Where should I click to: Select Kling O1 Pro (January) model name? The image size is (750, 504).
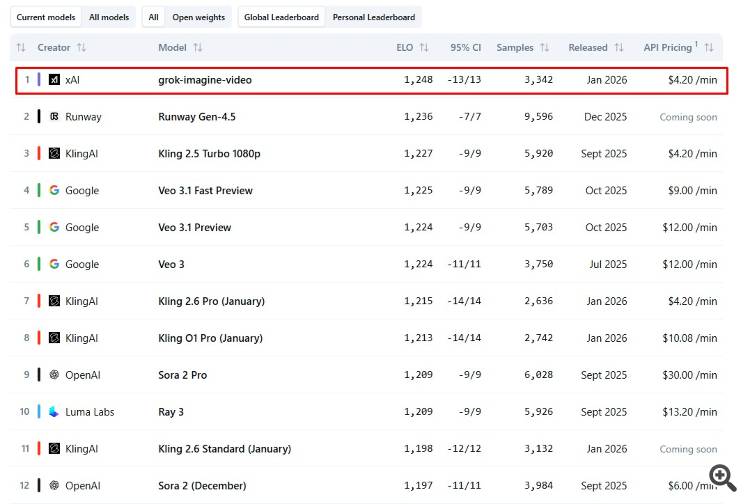pos(210,338)
